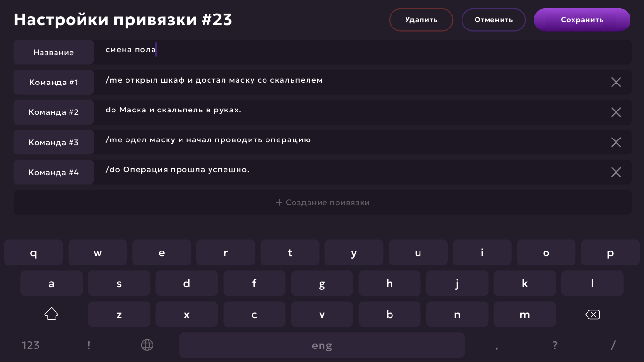Tap the eng space bar
The image size is (644, 362).
pos(322,345)
